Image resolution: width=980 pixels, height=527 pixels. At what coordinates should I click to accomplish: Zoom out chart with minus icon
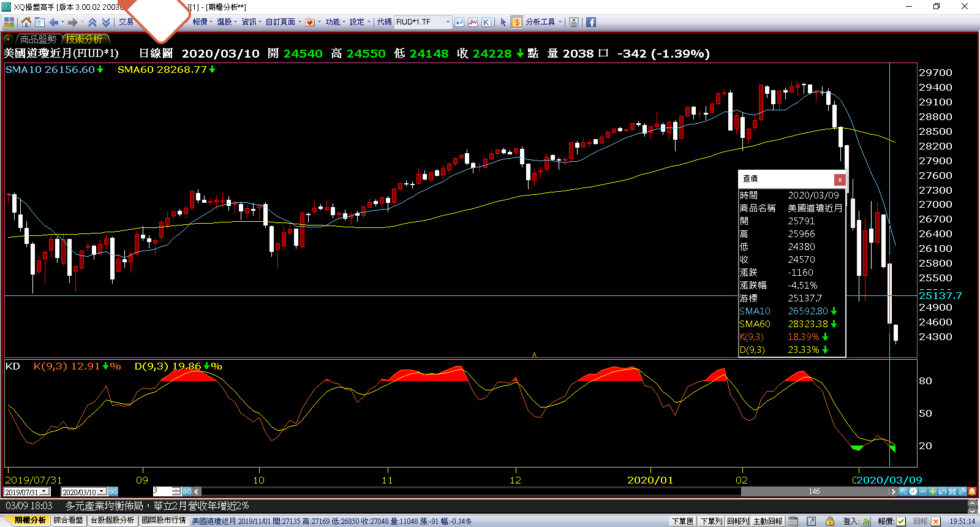(x=923, y=491)
